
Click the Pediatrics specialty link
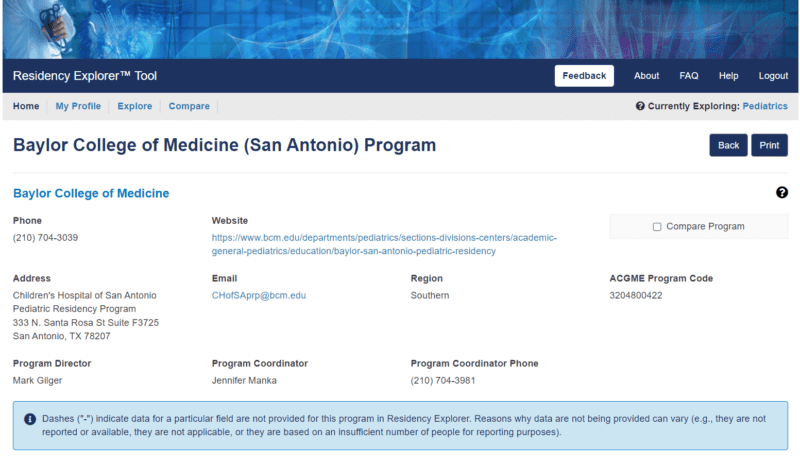click(765, 106)
